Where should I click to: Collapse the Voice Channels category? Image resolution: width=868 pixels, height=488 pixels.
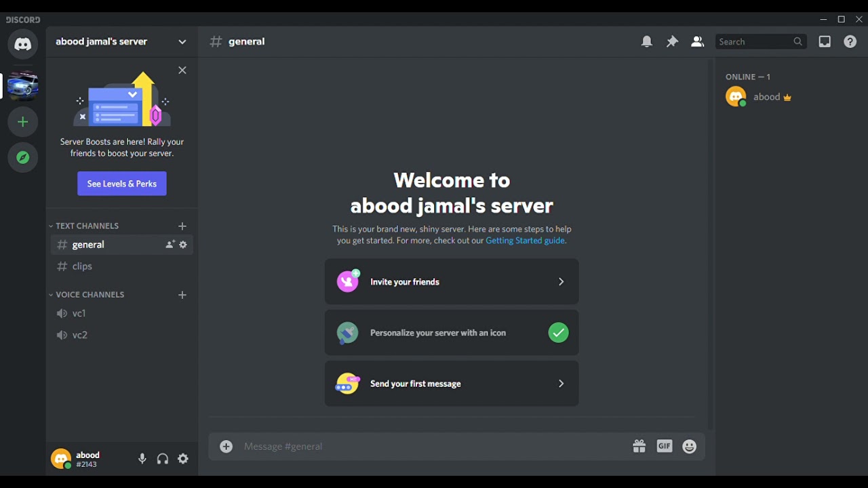87,296
